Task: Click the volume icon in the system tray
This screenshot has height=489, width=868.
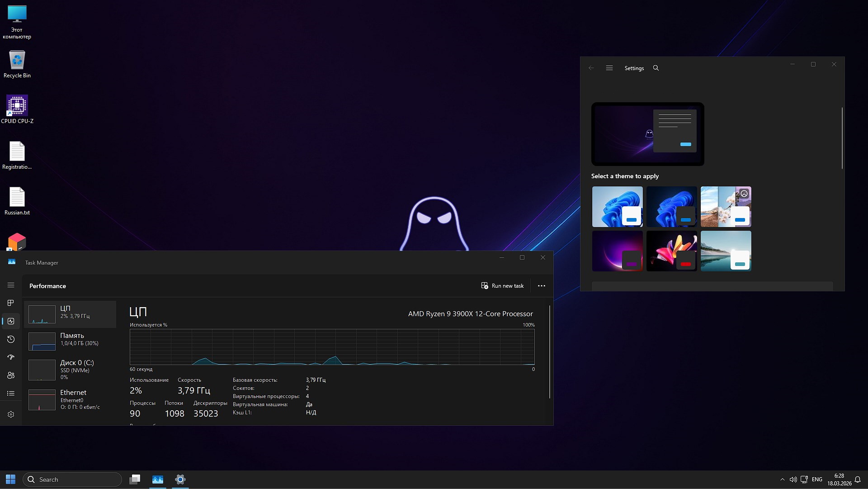Action: (x=793, y=480)
